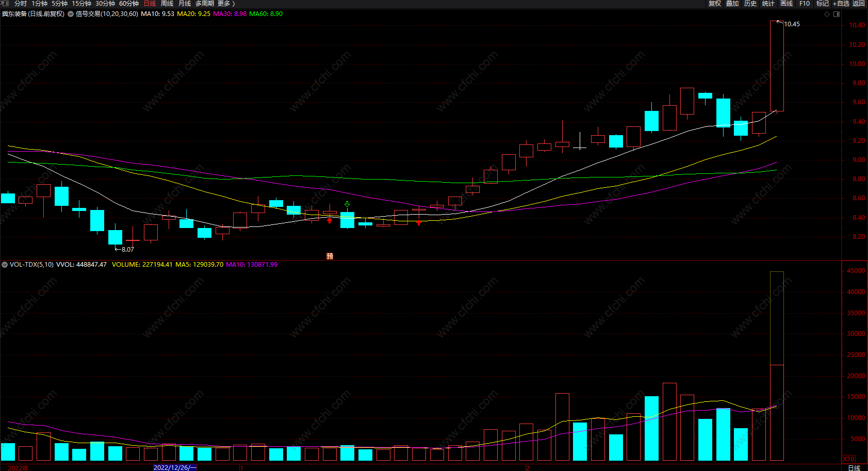Select the 60分钟 period tab
Screen dimensions: 868x471
(129, 4)
